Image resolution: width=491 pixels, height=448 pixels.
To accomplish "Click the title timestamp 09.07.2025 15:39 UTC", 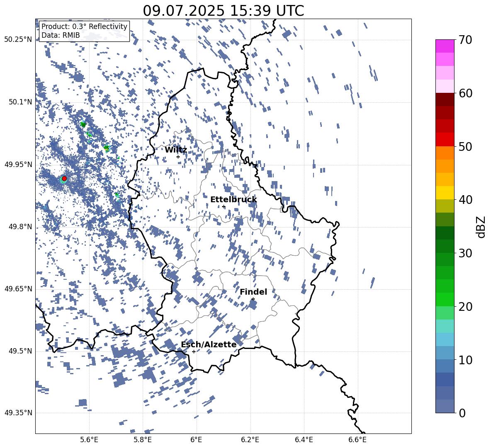I will tap(223, 11).
